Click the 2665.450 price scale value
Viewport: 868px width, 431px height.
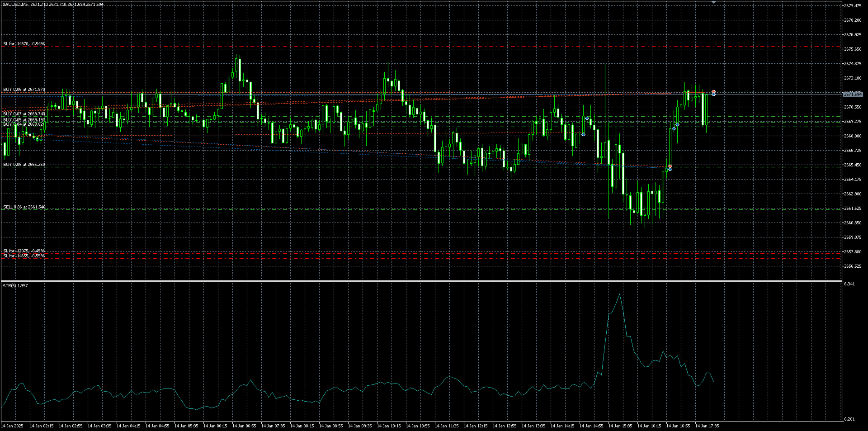[x=853, y=165]
